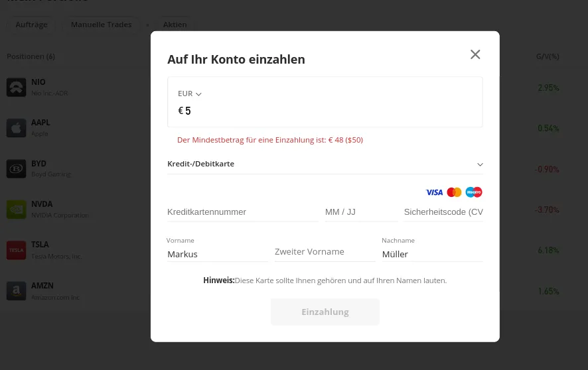Click the 6.18% gain value for TSLA
The width and height of the screenshot is (588, 370).
tap(548, 250)
